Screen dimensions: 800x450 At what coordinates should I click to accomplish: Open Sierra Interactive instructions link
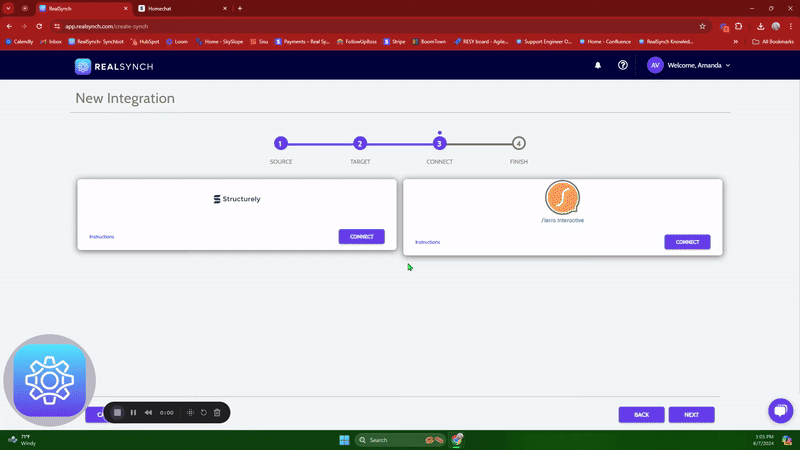click(x=428, y=242)
